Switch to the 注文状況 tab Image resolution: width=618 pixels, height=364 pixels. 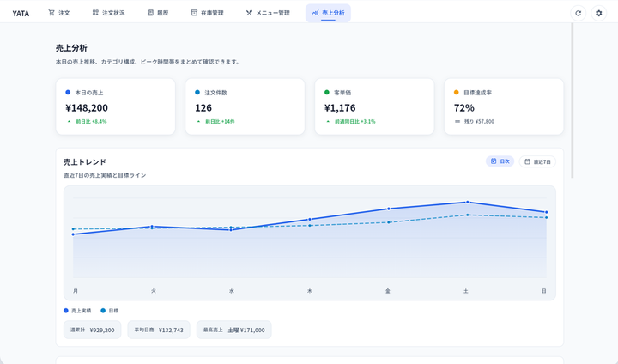[108, 13]
